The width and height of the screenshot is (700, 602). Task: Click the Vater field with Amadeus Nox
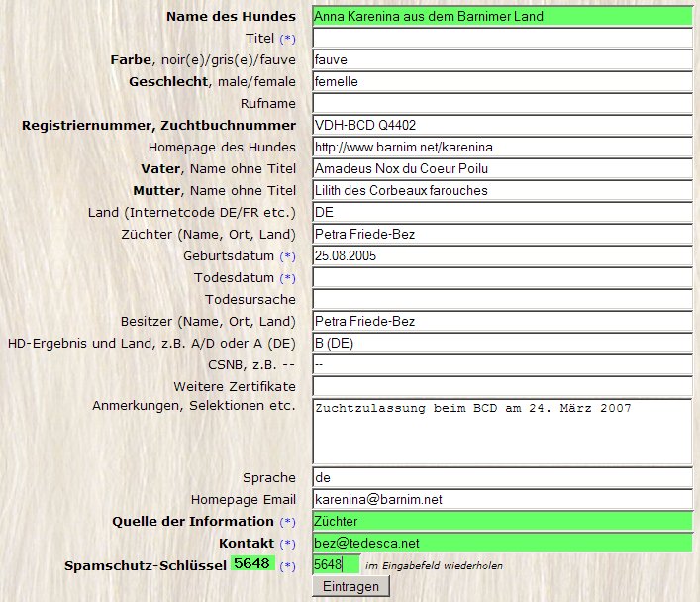(x=501, y=169)
